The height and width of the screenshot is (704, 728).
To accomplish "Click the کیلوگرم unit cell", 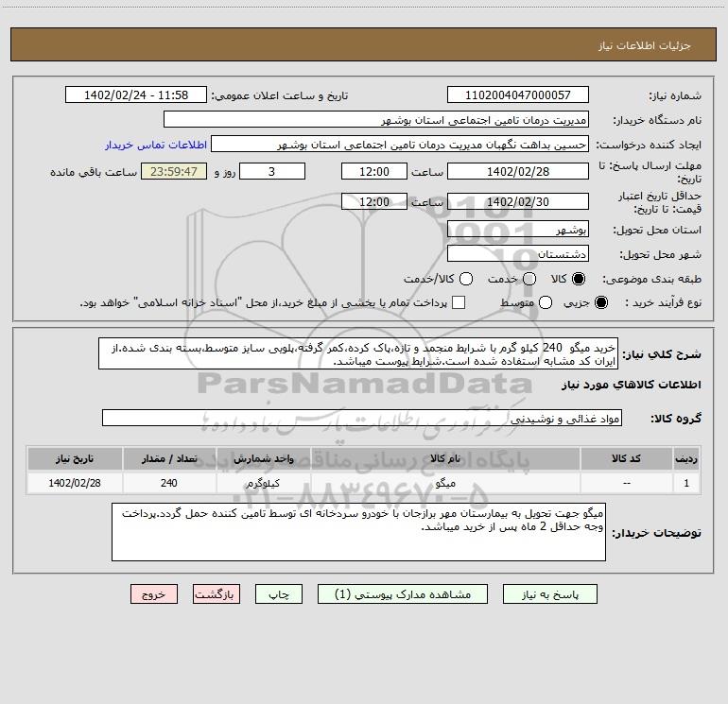I will [263, 483].
